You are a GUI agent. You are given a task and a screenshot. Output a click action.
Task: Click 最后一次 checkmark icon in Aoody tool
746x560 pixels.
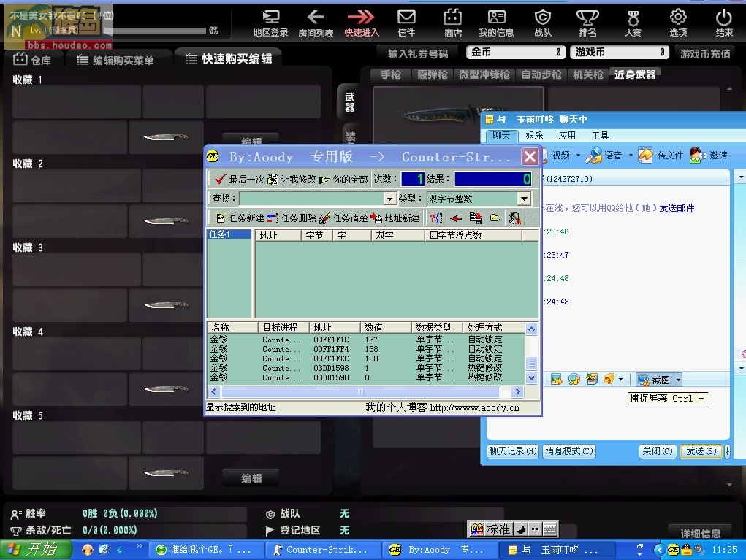(220, 179)
